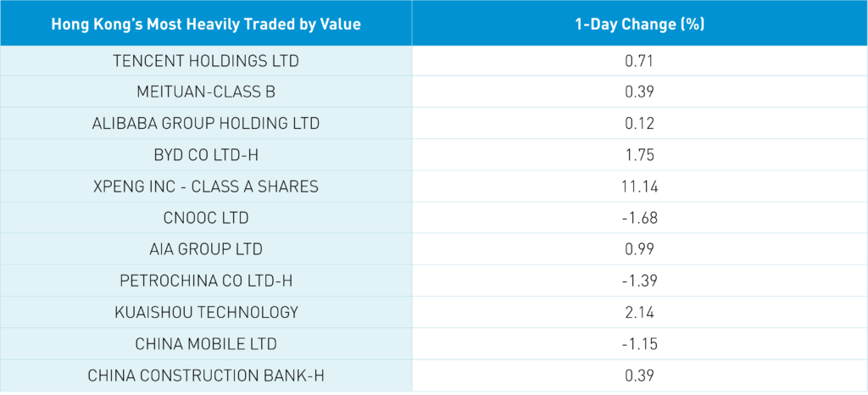This screenshot has height=395, width=868.
Task: Select the Meituan-Class B cell
Action: [x=206, y=92]
